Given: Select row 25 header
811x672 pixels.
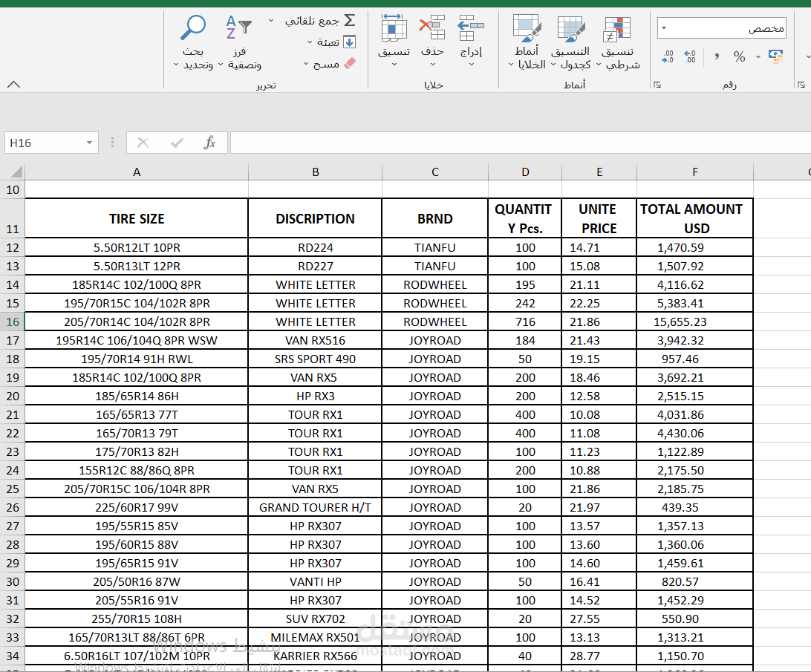Looking at the screenshot, I should point(13,489).
